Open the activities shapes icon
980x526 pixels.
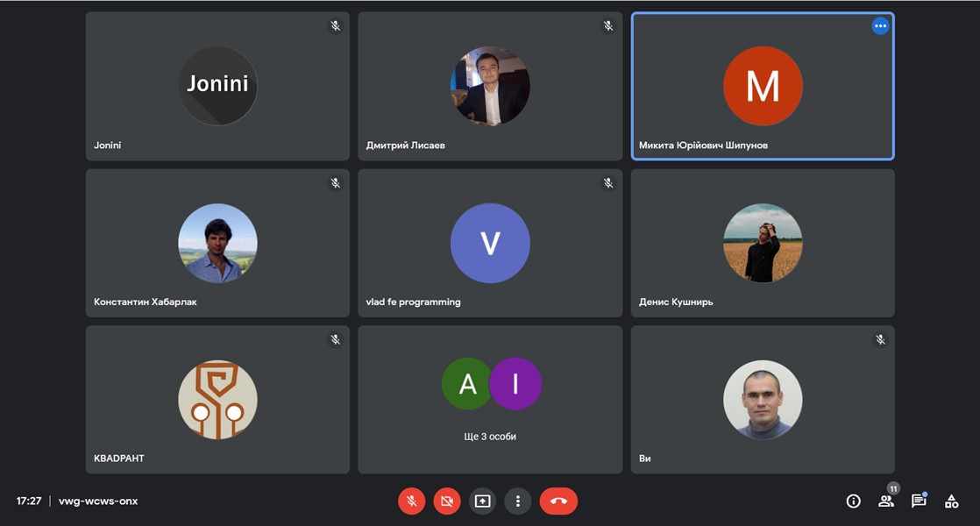tap(951, 501)
